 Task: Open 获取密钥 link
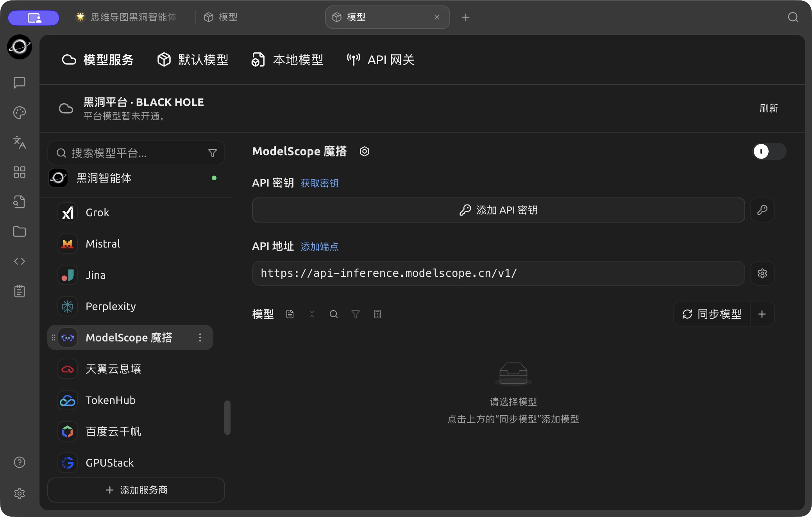click(320, 183)
